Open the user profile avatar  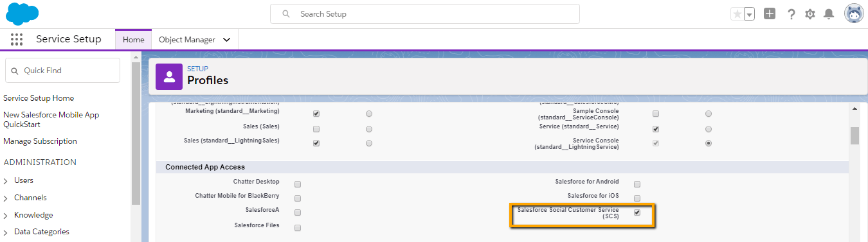click(x=854, y=13)
